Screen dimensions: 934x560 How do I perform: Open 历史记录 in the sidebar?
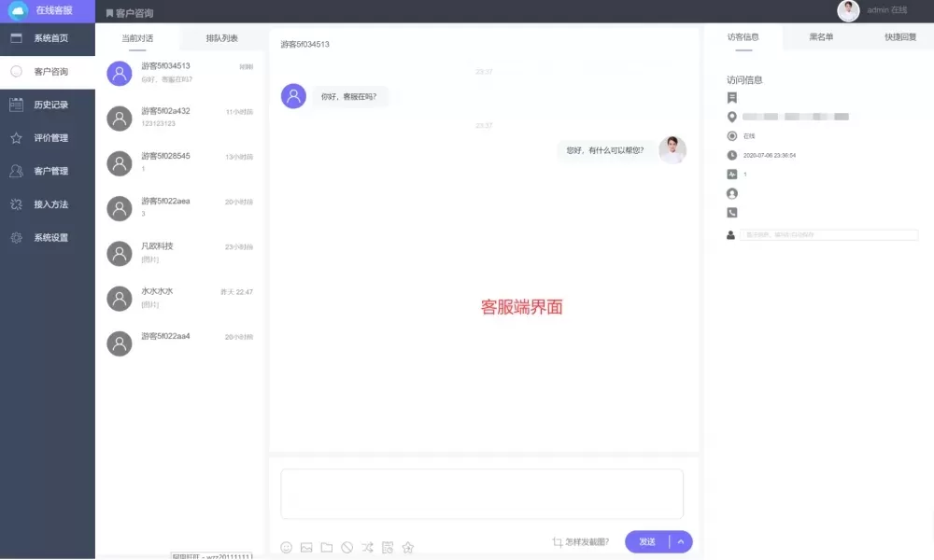(x=50, y=105)
